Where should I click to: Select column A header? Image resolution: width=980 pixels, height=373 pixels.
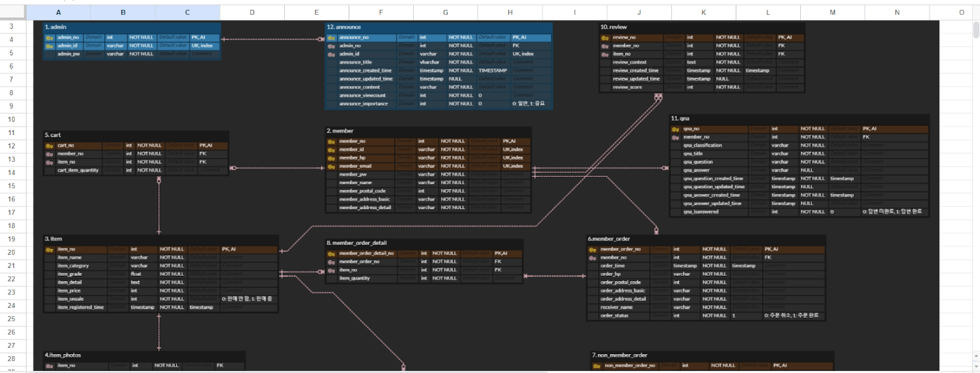coord(58,13)
